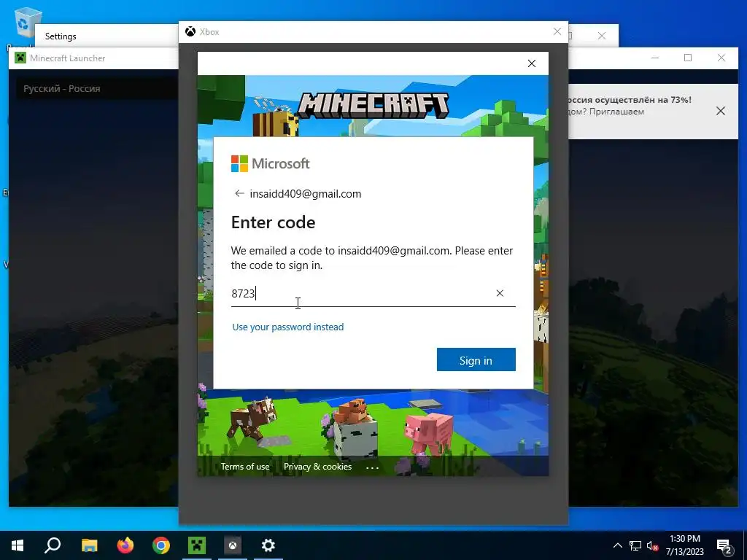
Task: Close the Minecraft Launcher window
Action: pyautogui.click(x=721, y=58)
